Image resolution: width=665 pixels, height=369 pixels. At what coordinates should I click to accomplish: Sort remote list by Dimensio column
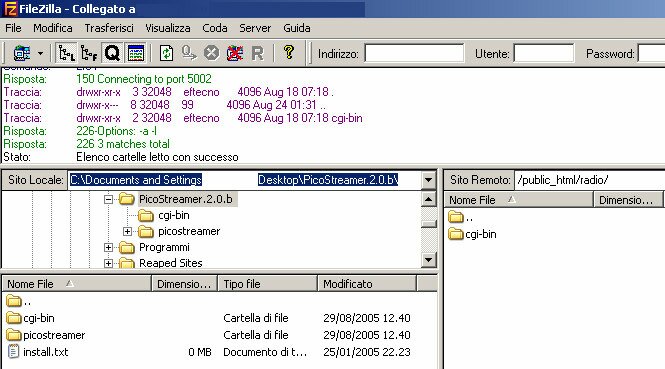pyautogui.click(x=628, y=200)
